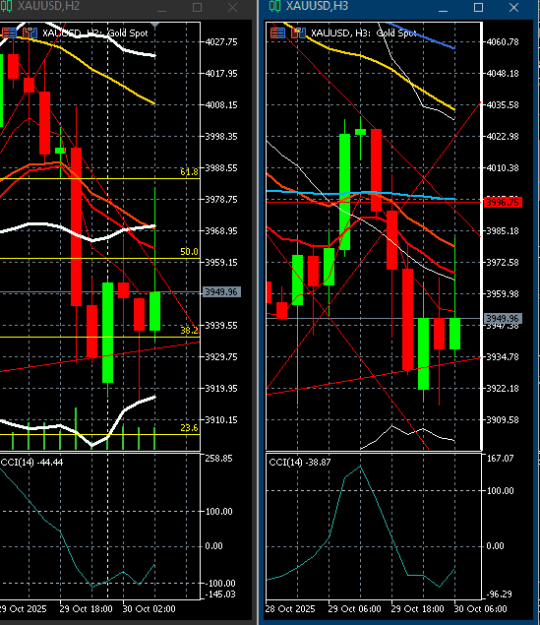
Task: Toggle one-click trading icon in H3 chart
Action: click(x=298, y=33)
